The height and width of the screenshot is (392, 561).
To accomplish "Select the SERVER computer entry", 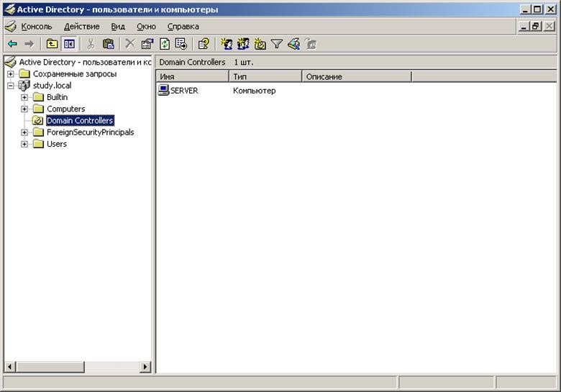I will coord(183,91).
